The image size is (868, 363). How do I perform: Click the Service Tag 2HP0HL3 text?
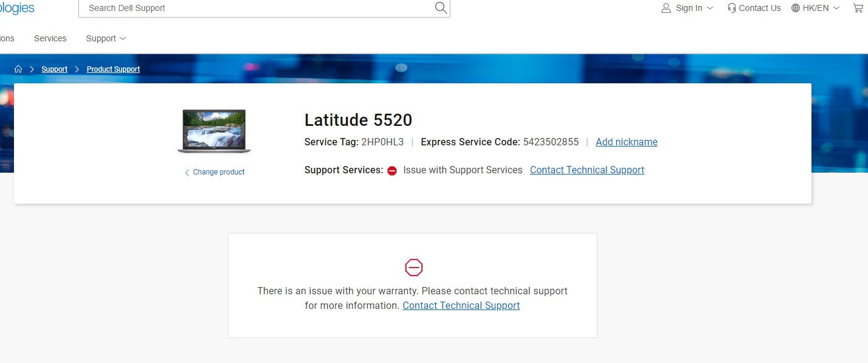tap(354, 142)
